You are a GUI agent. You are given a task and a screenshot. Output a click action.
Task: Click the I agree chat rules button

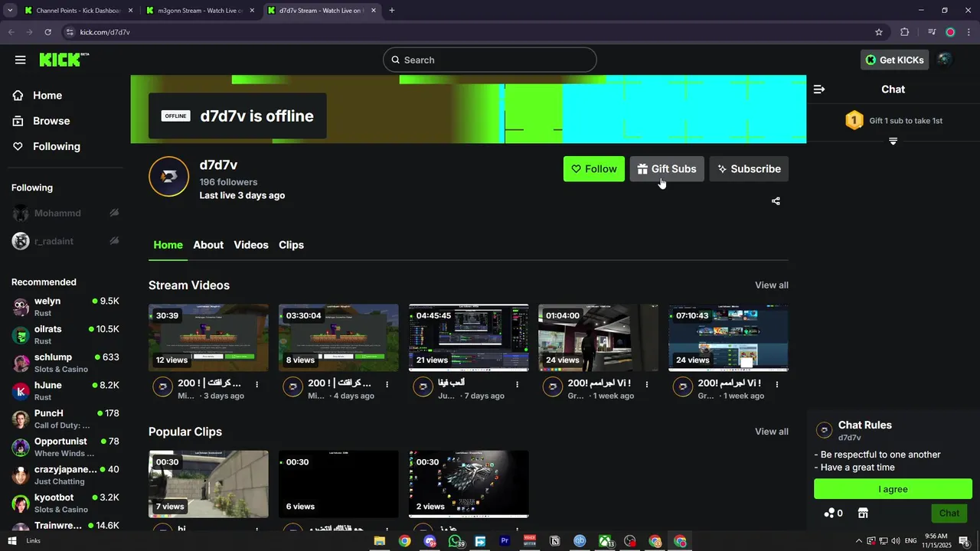pos(893,489)
